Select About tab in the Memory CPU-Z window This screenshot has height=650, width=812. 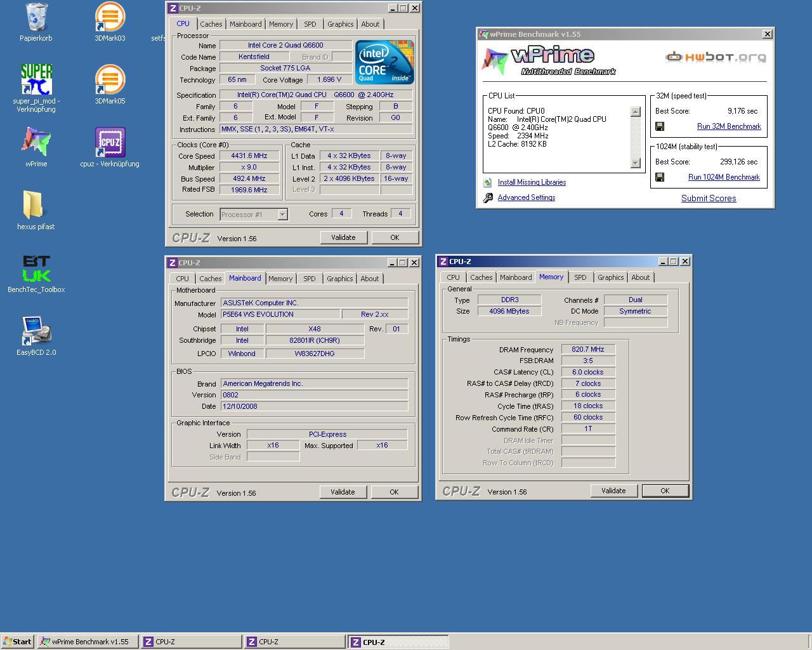641,277
